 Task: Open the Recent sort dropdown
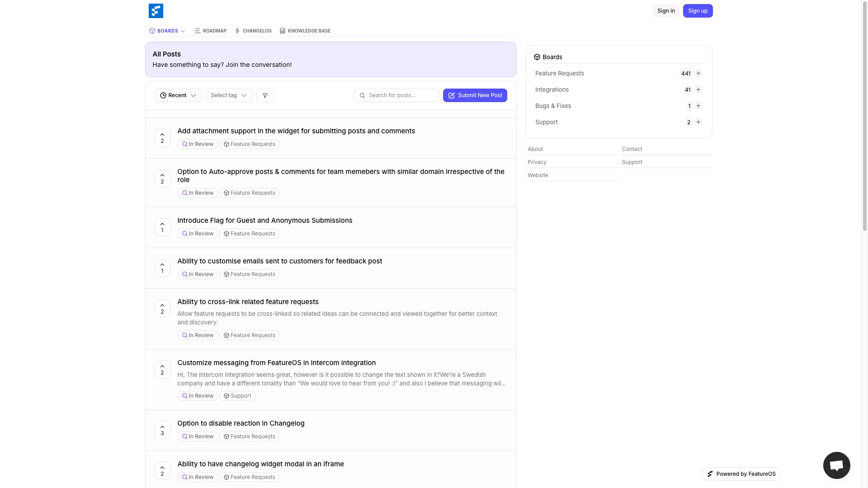[178, 95]
